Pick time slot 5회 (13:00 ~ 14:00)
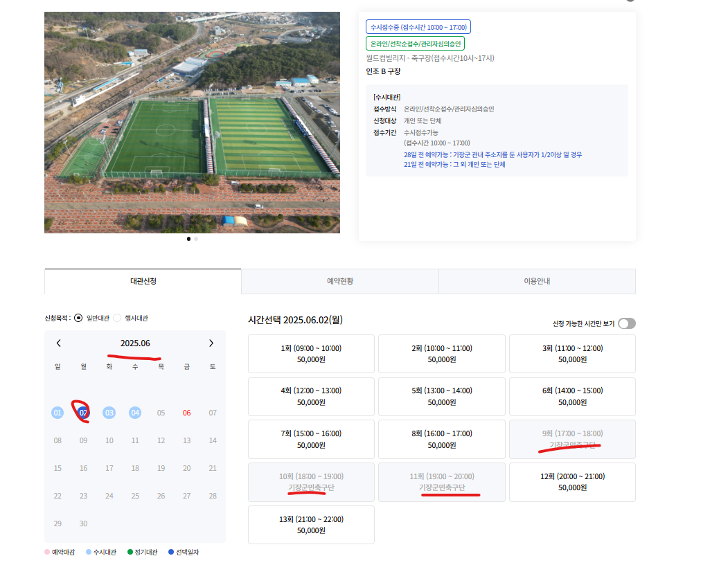The image size is (728, 565). pyautogui.click(x=442, y=397)
